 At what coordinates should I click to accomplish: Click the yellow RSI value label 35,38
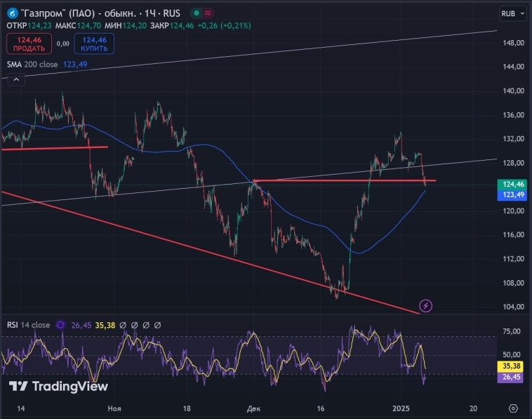pyautogui.click(x=510, y=366)
